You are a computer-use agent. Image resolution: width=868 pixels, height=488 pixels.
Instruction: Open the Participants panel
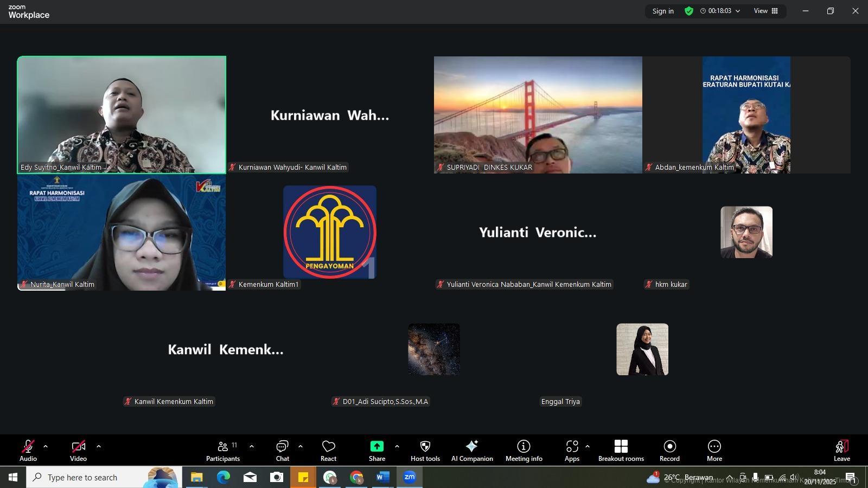(x=222, y=450)
